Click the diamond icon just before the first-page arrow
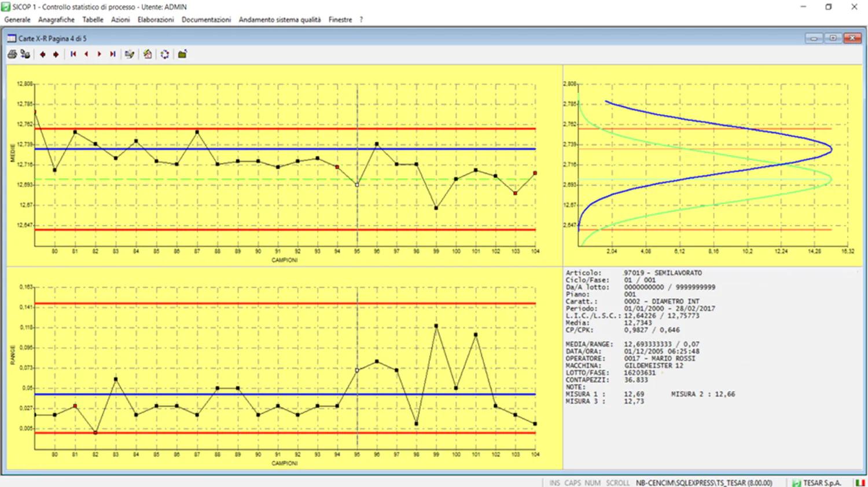Screen dimensions: 868x487 point(56,54)
